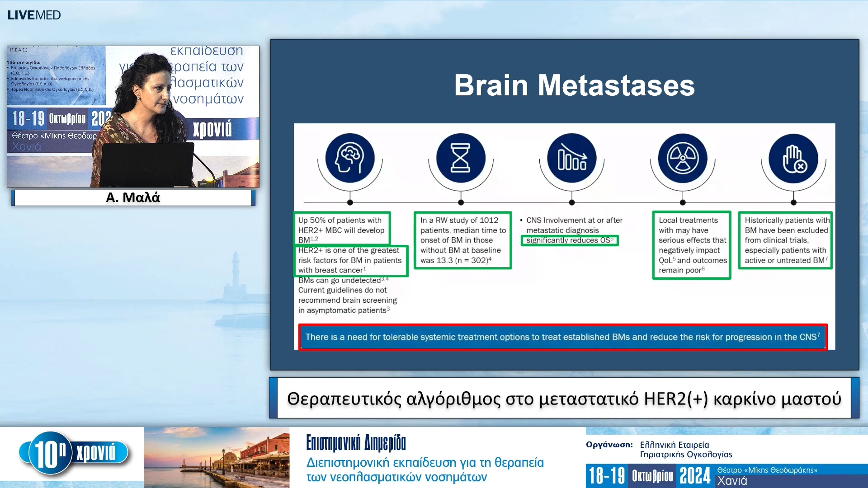The width and height of the screenshot is (868, 488).
Task: Expand the 'Up 50% of patients' callout
Action: (x=342, y=229)
